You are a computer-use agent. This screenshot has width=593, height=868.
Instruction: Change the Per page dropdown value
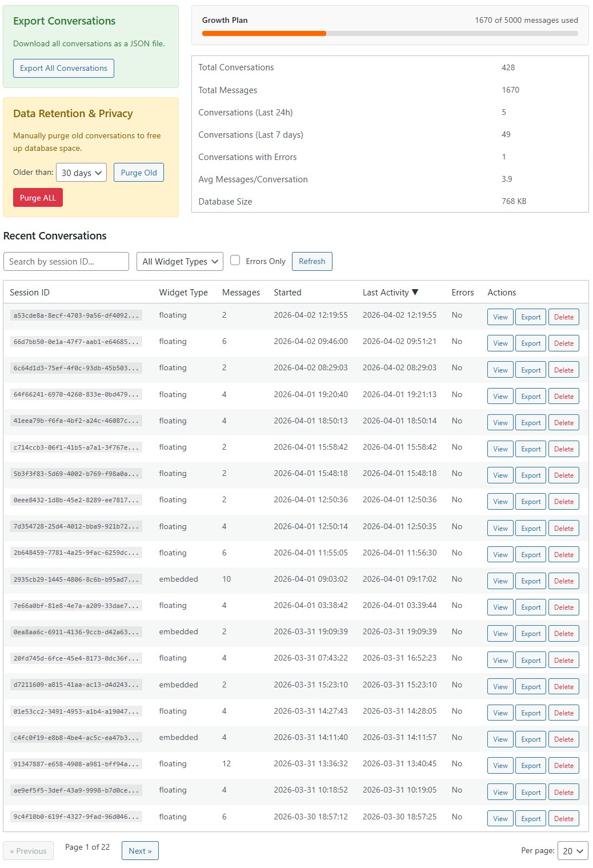[x=572, y=851]
